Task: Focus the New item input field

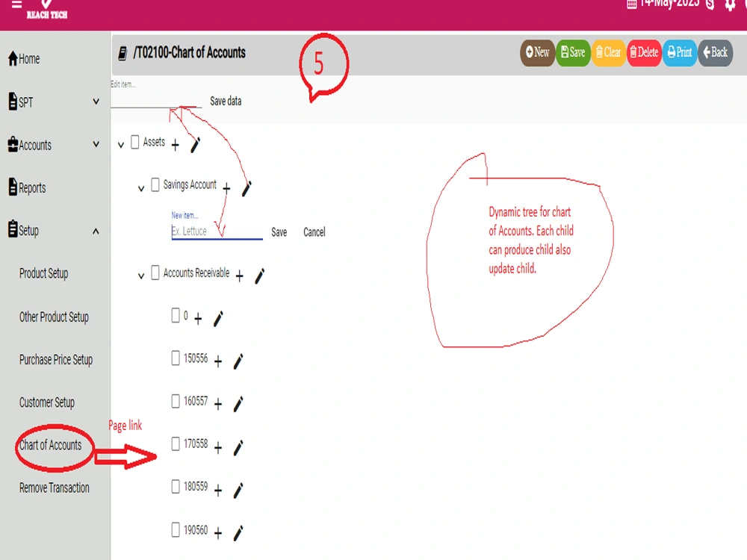Action: tap(217, 231)
